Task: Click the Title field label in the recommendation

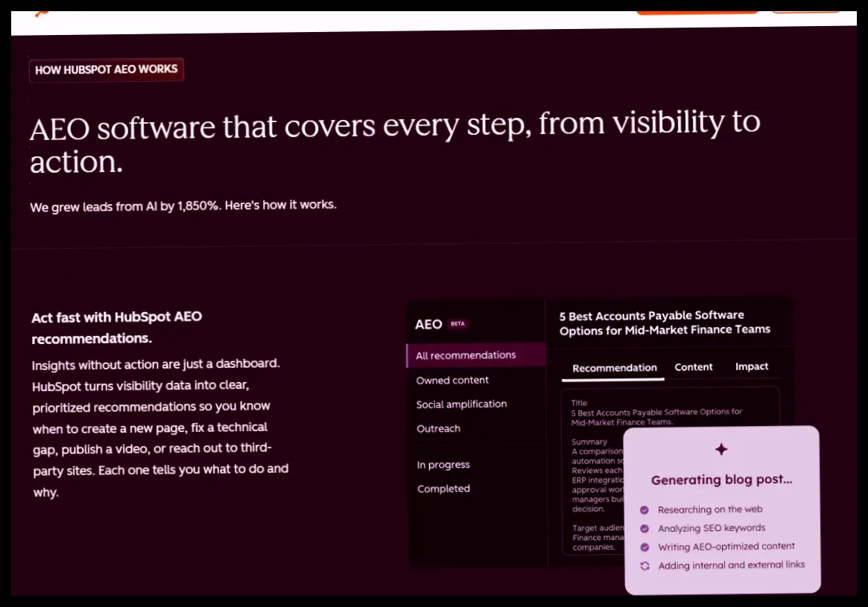Action: pos(579,403)
